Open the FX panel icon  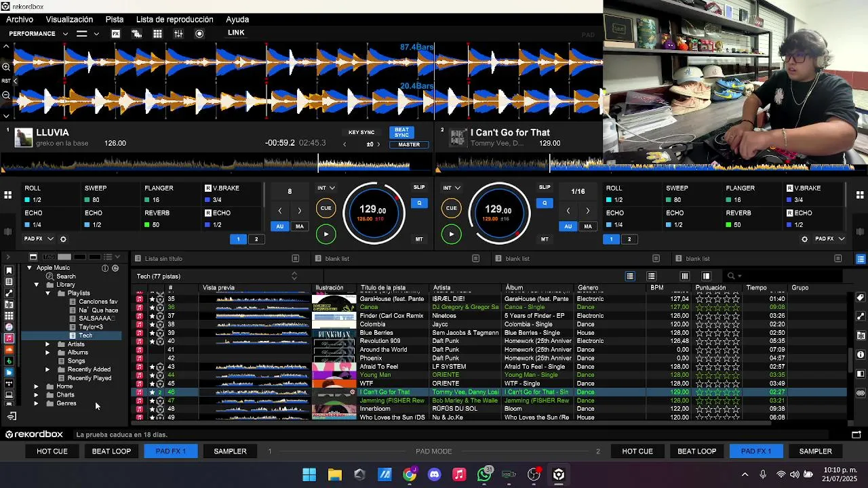[116, 34]
